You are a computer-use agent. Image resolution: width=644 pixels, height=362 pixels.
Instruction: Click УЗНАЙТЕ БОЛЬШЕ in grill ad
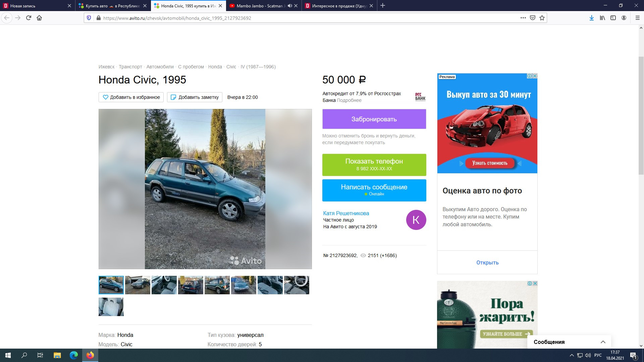506,334
